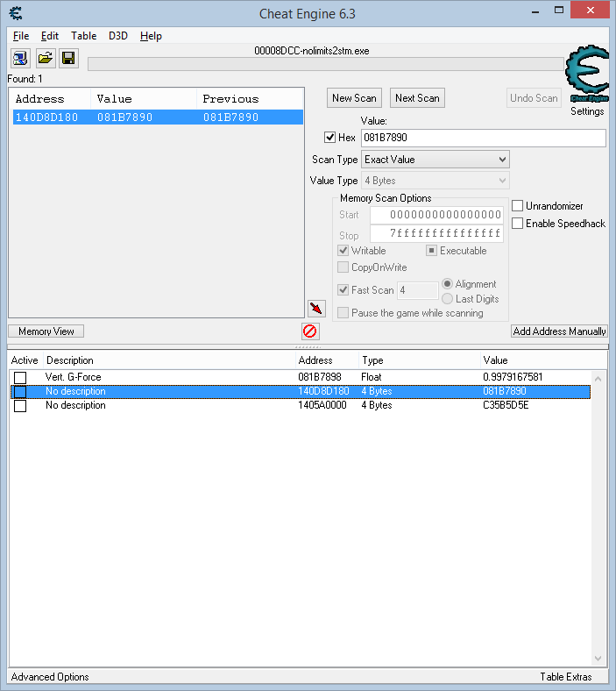
Task: Open the Help menu
Action: 151,36
